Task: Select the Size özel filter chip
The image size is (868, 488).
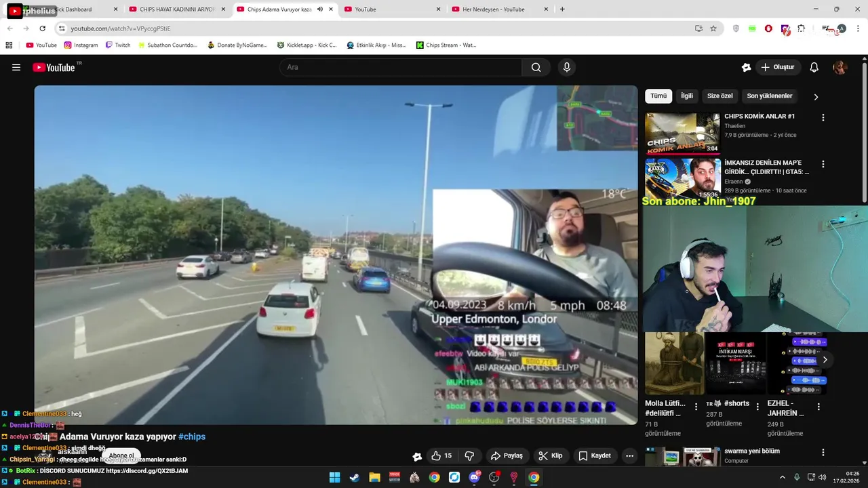Action: coord(720,96)
